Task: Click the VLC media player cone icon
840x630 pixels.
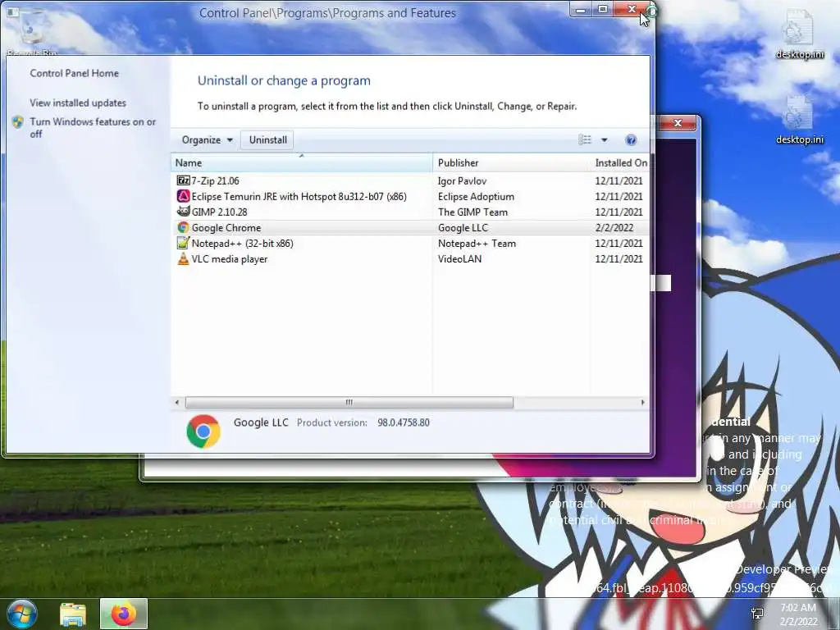Action: [x=183, y=258]
